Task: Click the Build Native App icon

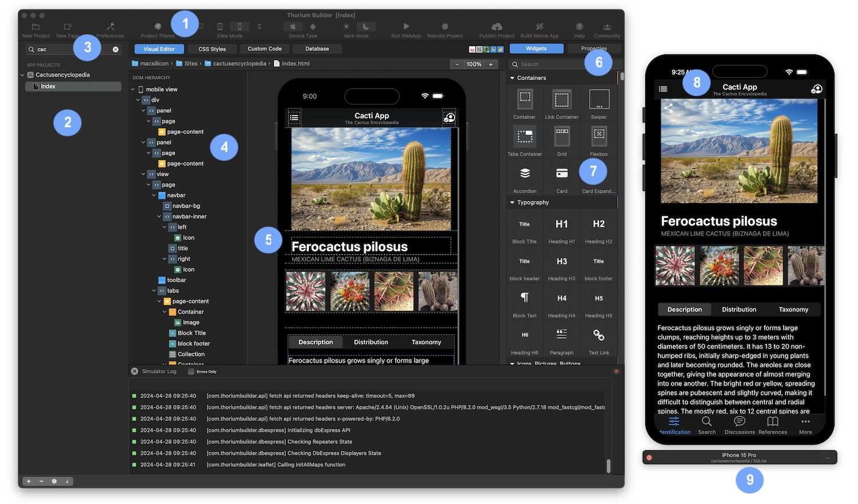Action: tap(539, 26)
